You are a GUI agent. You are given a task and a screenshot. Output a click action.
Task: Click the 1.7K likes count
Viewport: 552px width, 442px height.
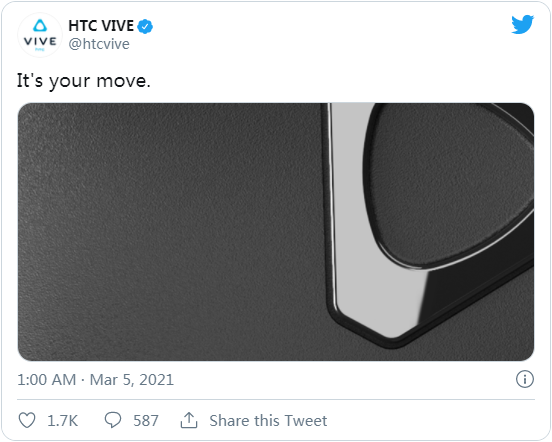pyautogui.click(x=62, y=421)
